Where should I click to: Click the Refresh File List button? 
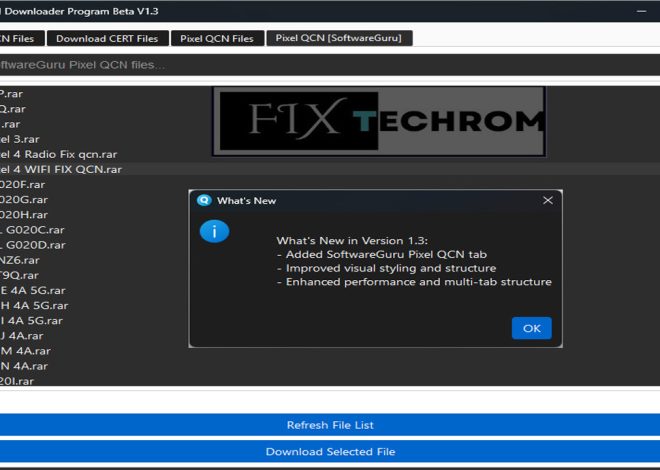[330, 425]
